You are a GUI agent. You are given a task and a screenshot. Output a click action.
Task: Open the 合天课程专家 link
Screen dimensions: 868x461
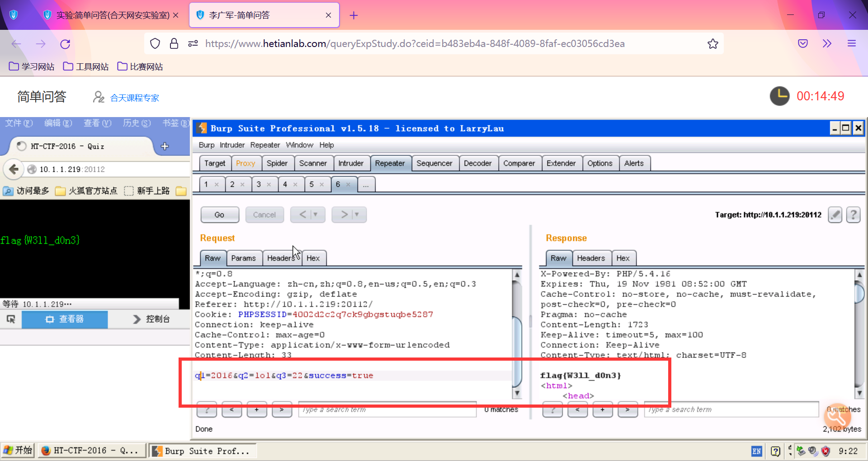click(x=135, y=98)
